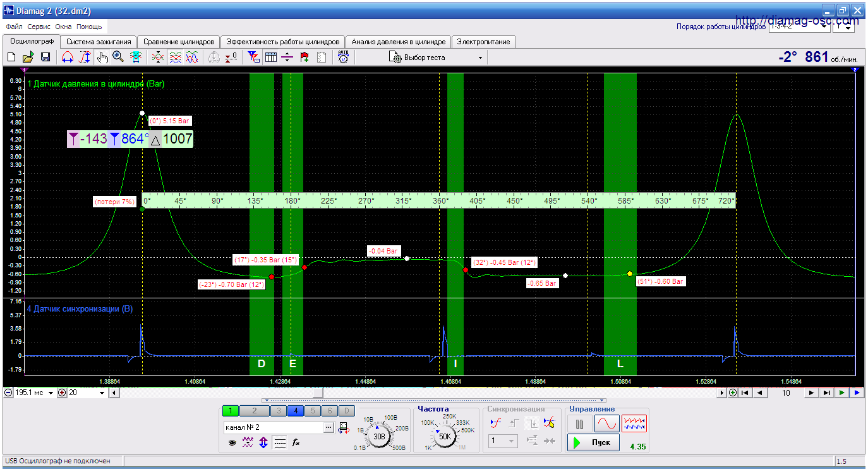Open the Сервис menu
868x469 pixels.
pos(39,27)
